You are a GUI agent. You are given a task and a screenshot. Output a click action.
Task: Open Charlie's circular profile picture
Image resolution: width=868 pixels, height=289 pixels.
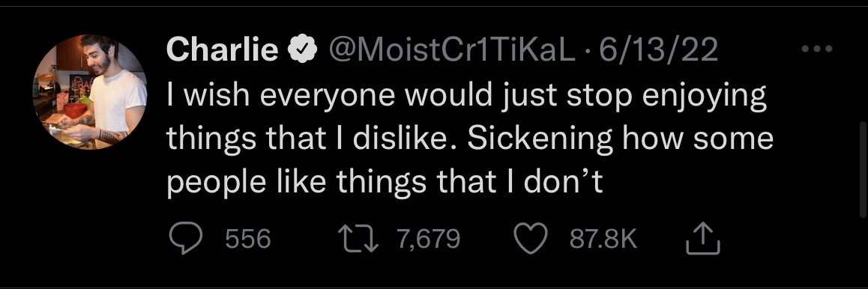click(90, 92)
